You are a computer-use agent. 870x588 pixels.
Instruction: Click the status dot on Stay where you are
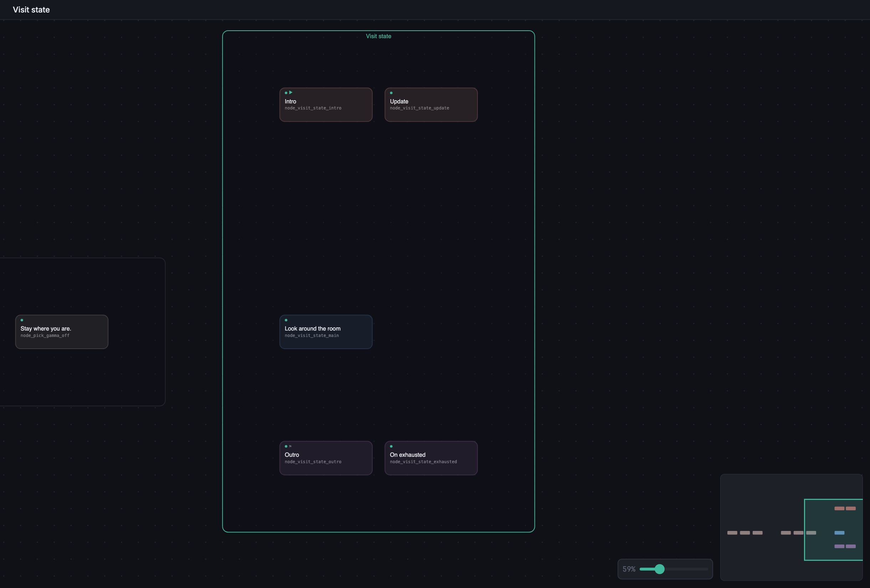coord(22,320)
